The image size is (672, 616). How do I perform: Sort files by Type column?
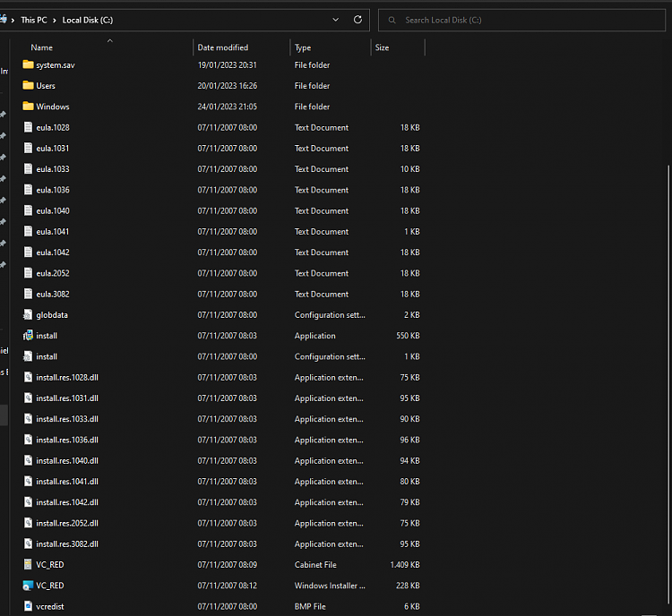(x=303, y=47)
